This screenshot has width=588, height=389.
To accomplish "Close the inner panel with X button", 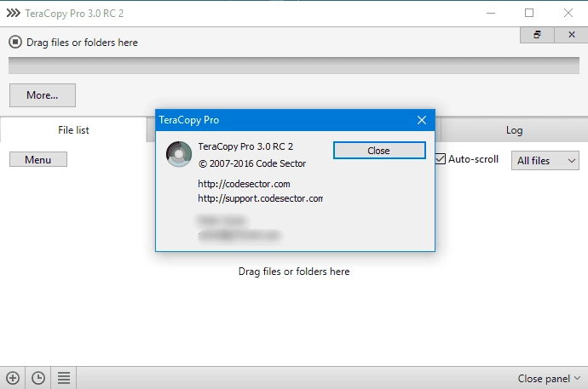I will click(572, 35).
